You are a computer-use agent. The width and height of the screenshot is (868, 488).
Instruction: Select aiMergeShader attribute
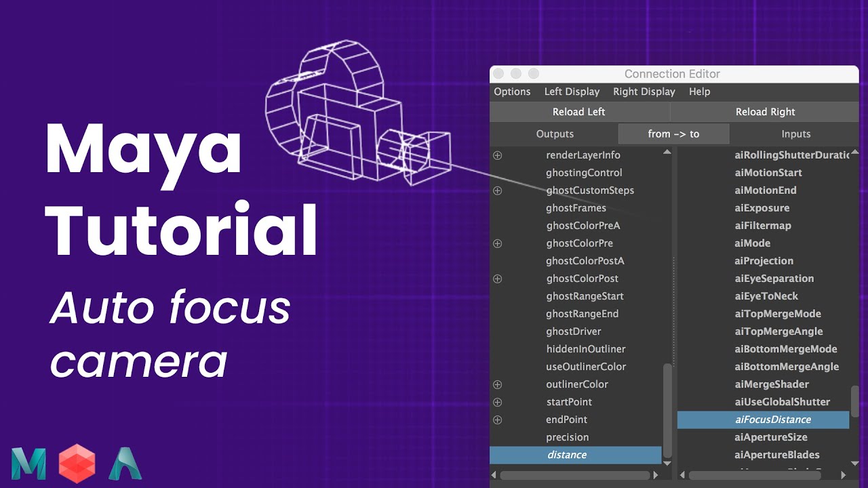coord(772,384)
